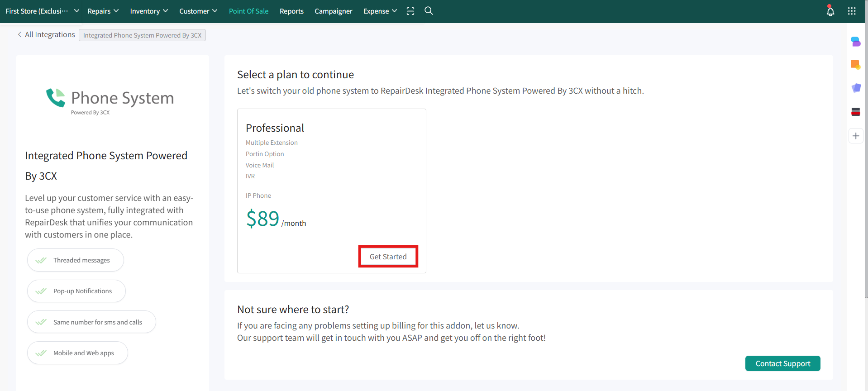Click the plus icon in right sidebar
868x391 pixels.
(x=855, y=136)
